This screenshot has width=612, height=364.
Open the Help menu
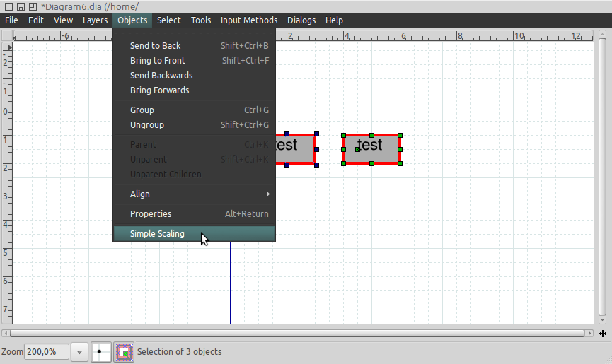[x=334, y=20]
